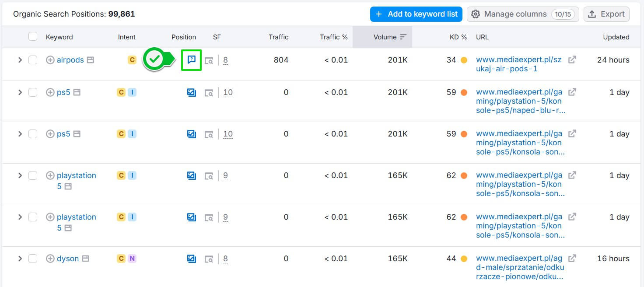
Task: Expand the ps5 naped-blu row chevron
Action: (20, 92)
